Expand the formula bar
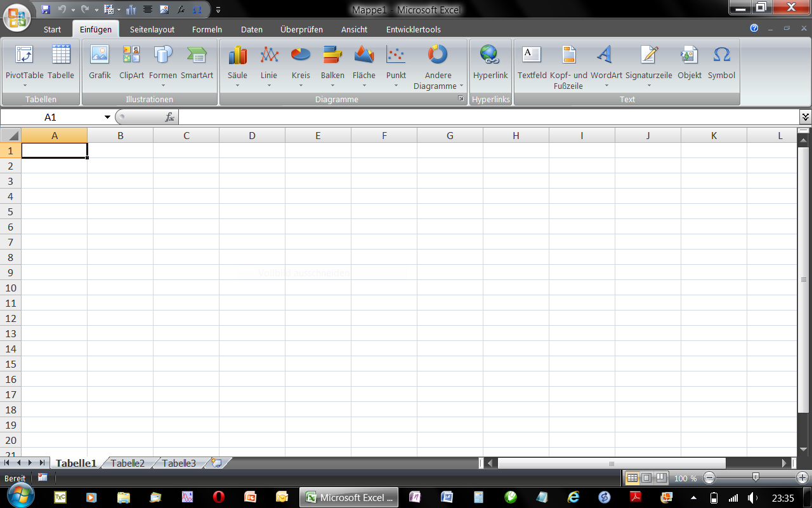Image resolution: width=812 pixels, height=508 pixels. pyautogui.click(x=806, y=117)
